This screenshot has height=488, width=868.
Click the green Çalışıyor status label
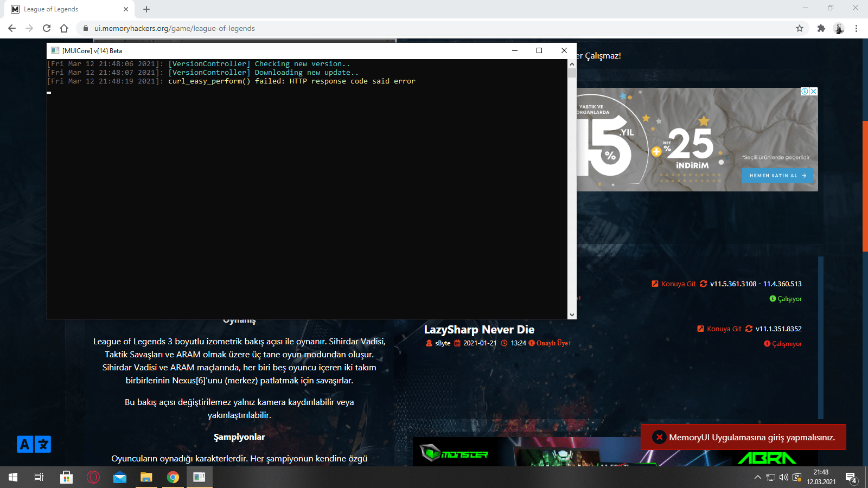786,299
